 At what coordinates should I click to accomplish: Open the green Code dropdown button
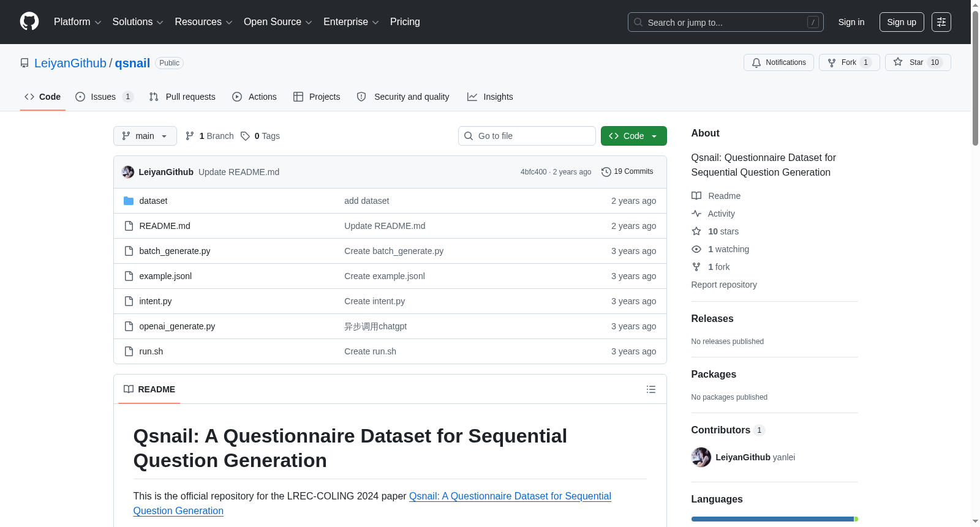coord(634,136)
